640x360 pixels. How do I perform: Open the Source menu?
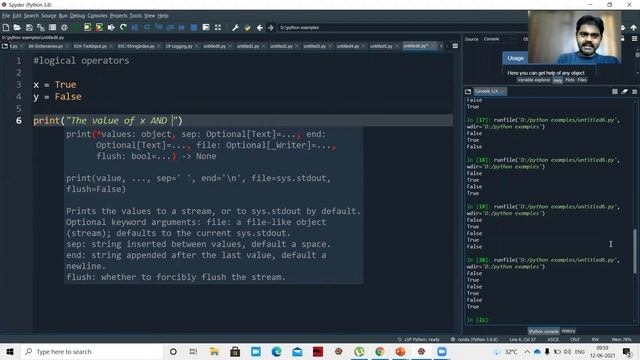tap(49, 16)
